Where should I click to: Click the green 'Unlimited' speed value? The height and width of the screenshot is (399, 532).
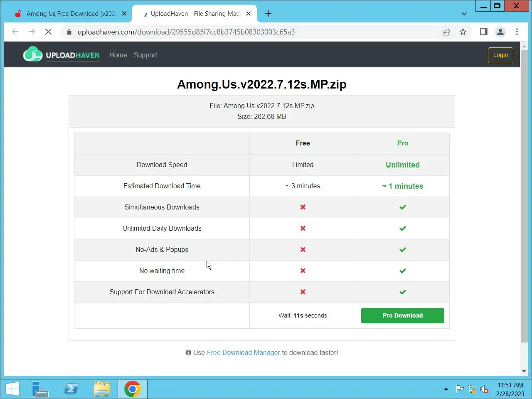(403, 165)
